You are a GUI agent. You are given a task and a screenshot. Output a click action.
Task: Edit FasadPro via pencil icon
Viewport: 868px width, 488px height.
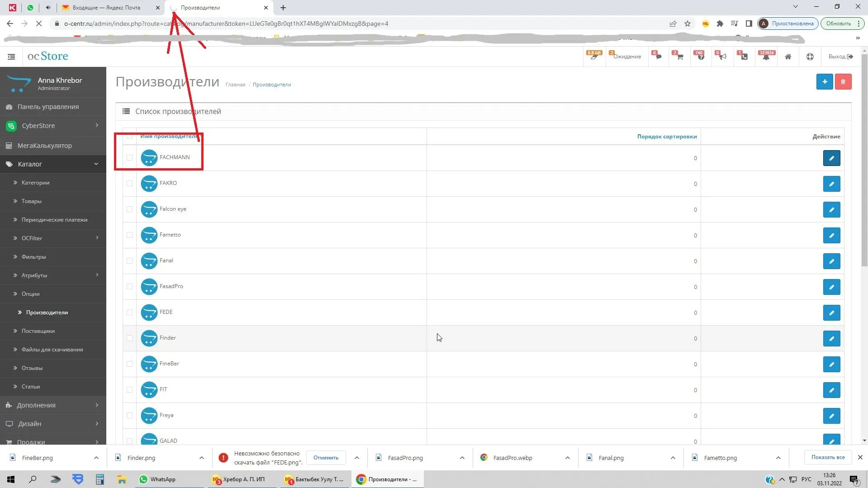[x=831, y=287]
